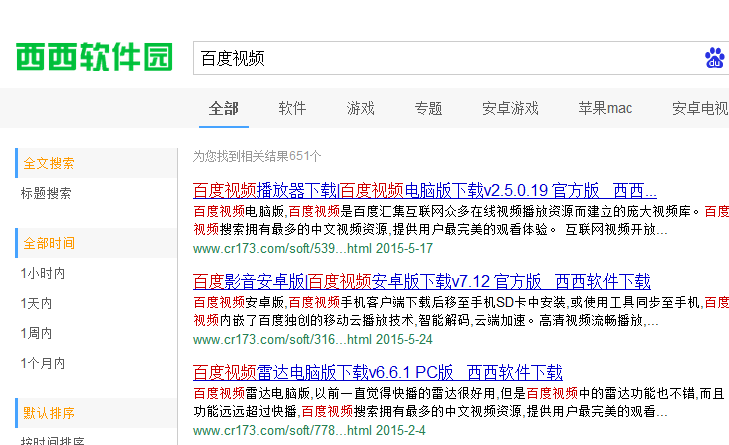
Task: Switch to the 软件 tab
Action: (x=292, y=108)
